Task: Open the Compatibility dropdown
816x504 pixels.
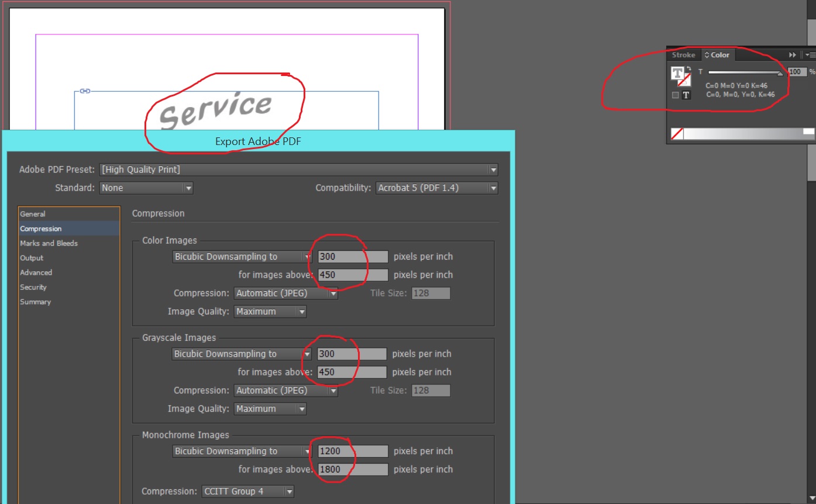Action: click(436, 188)
